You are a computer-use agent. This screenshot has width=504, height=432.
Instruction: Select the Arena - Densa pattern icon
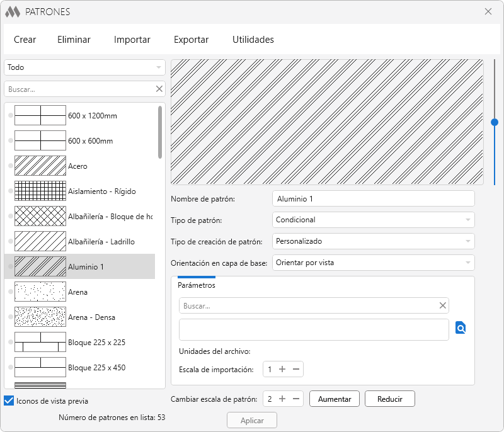(40, 317)
